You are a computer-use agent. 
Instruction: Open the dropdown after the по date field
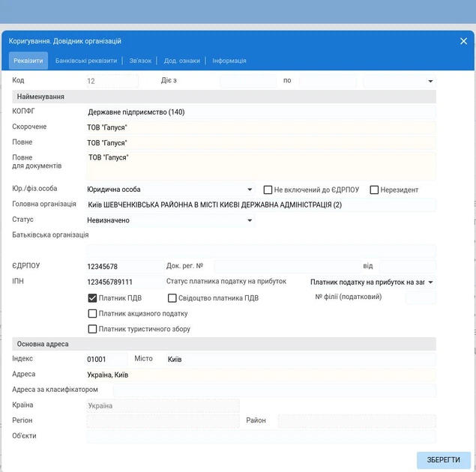click(x=400, y=81)
